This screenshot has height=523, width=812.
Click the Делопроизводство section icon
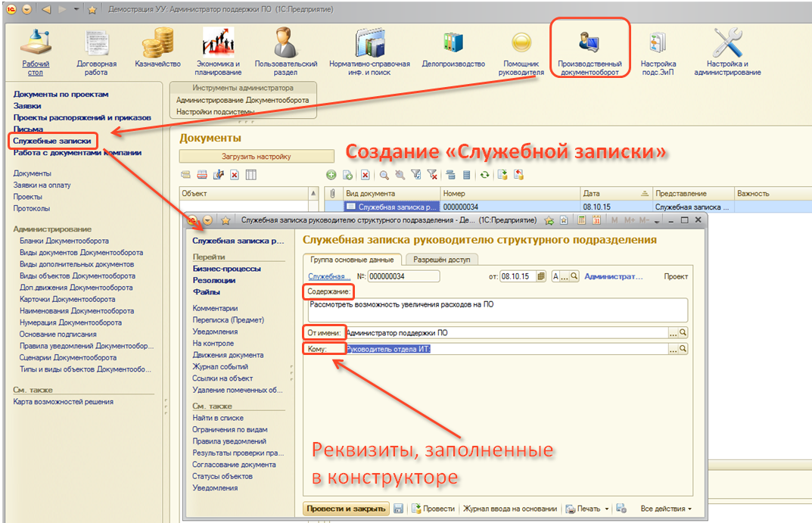pyautogui.click(x=453, y=45)
